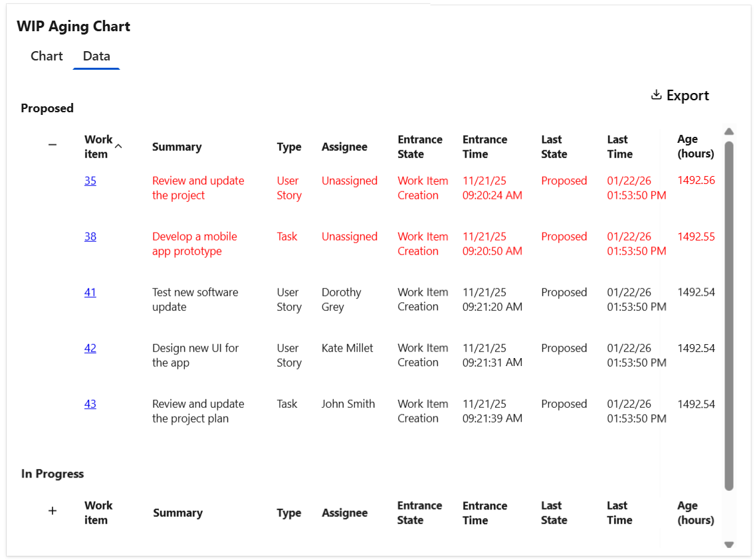The image size is (755, 560).
Task: Click the scroll-up arrow on the scrollbar
Action: pyautogui.click(x=729, y=132)
